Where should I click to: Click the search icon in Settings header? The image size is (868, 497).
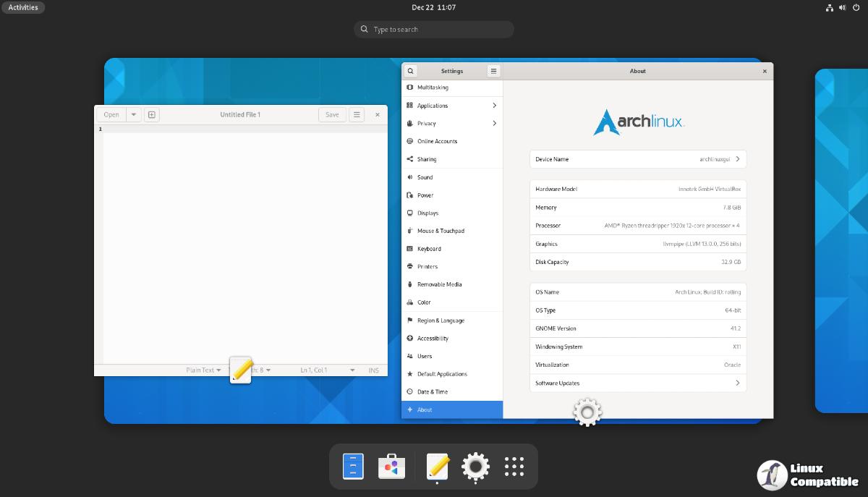[x=410, y=71]
